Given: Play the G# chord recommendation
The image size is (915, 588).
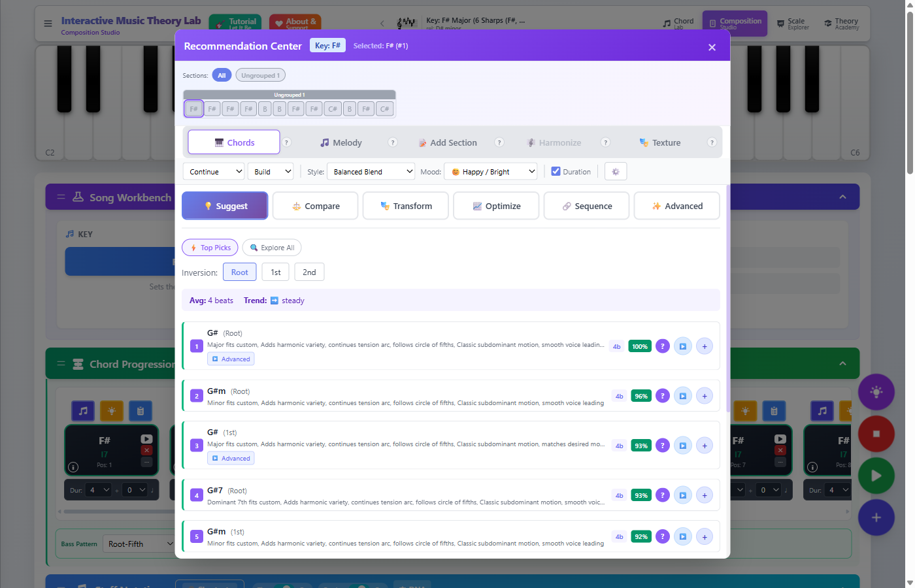Looking at the screenshot, I should (x=682, y=346).
